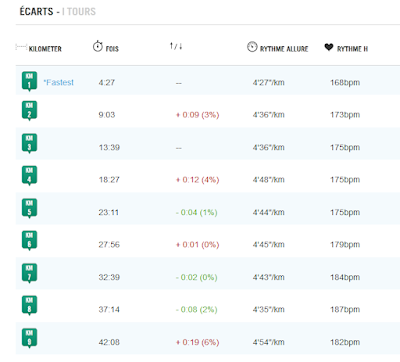Click the KM 1 marker icon
The image size is (400, 362).
point(29,81)
